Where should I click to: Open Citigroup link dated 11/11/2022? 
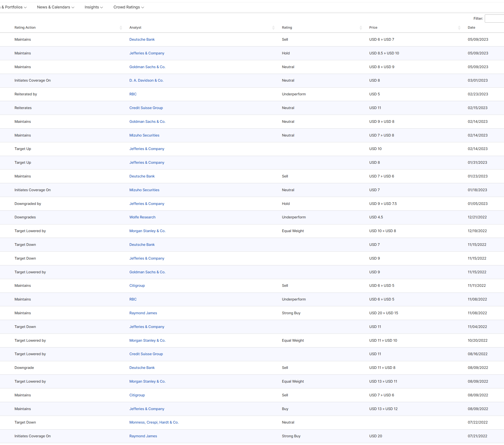(137, 286)
